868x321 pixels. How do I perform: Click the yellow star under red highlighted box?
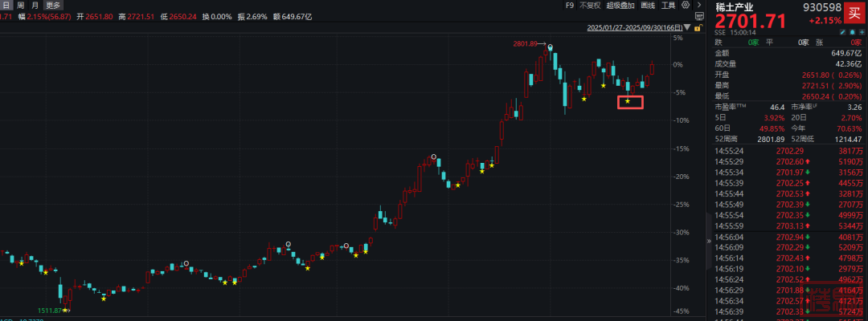pos(628,101)
